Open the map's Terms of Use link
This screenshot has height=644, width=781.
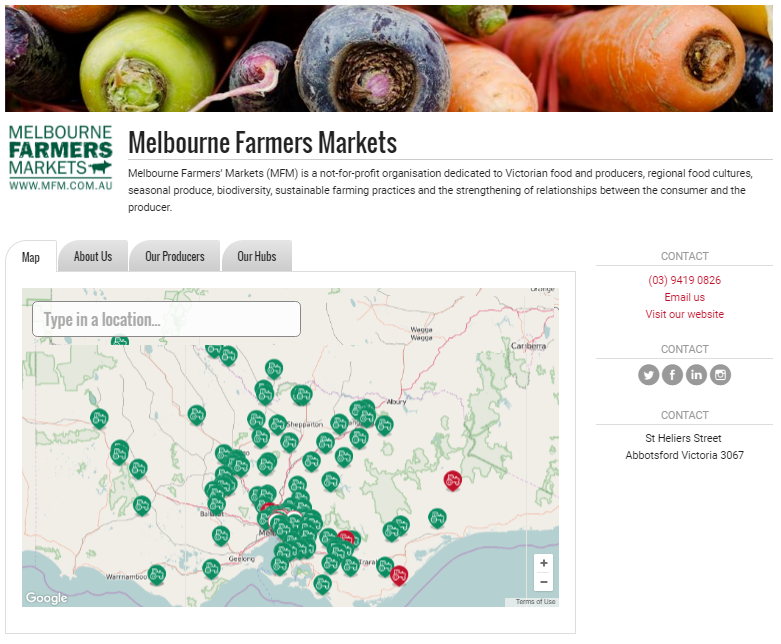click(x=535, y=601)
